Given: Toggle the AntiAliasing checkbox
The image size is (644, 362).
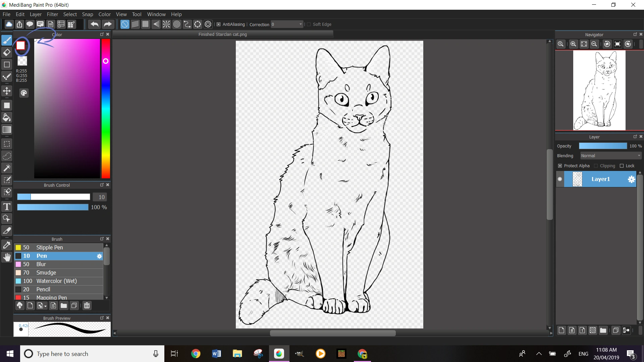Looking at the screenshot, I should coord(219,24).
